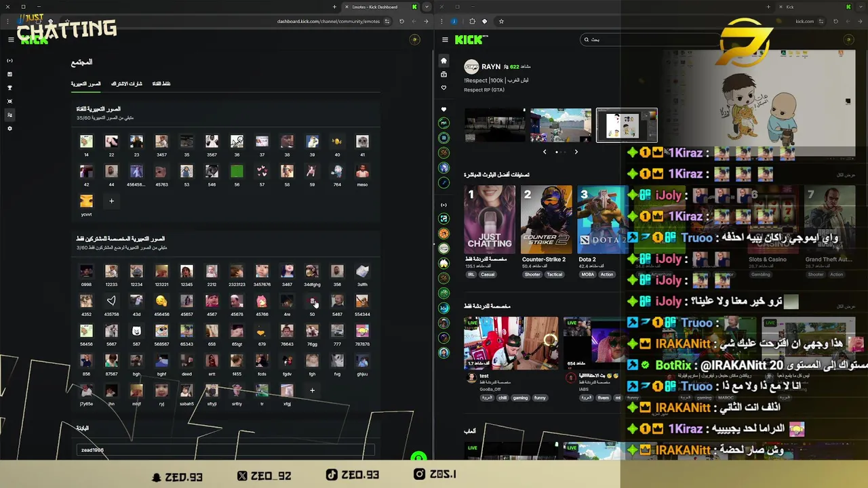The width and height of the screenshot is (868, 488).
Task: Select the channel emote labeled meso
Action: 362,171
